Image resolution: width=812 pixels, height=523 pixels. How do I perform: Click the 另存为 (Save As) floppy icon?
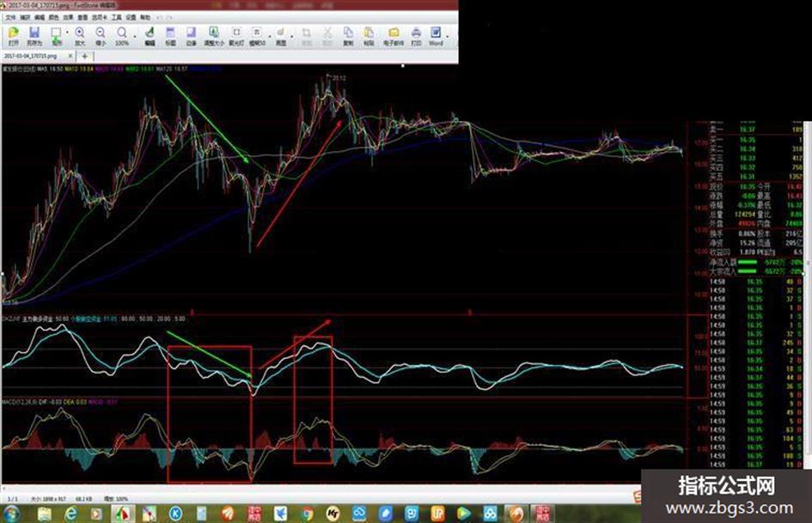(x=34, y=36)
